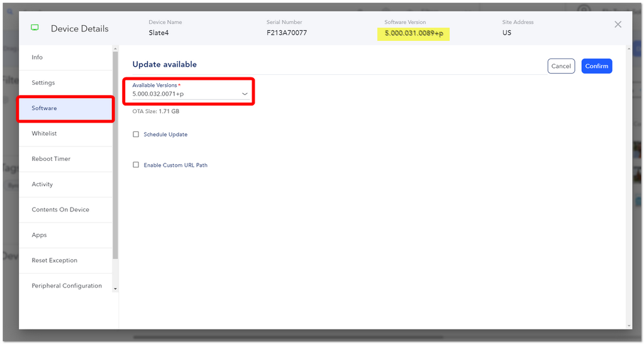The height and width of the screenshot is (344, 644).
Task: Cancel the update selection
Action: (x=561, y=66)
